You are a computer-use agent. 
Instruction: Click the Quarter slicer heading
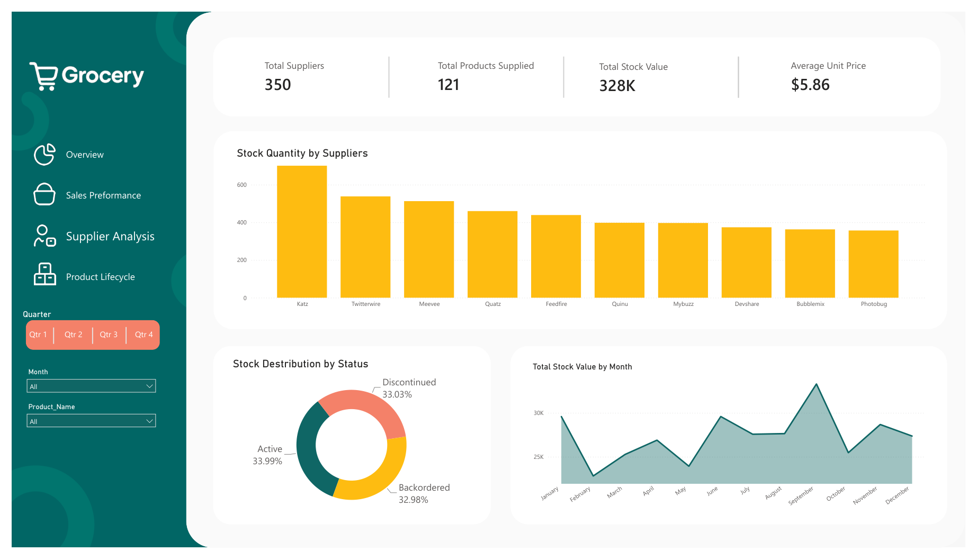[x=37, y=314]
